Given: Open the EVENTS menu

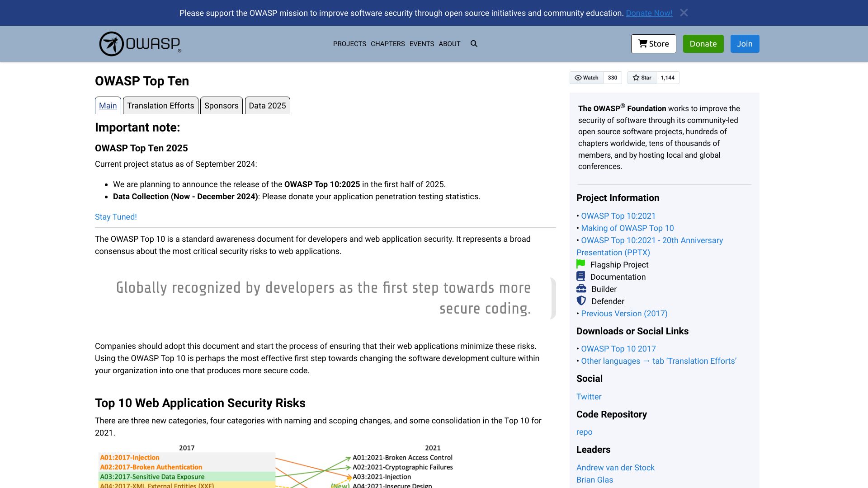Looking at the screenshot, I should point(421,44).
